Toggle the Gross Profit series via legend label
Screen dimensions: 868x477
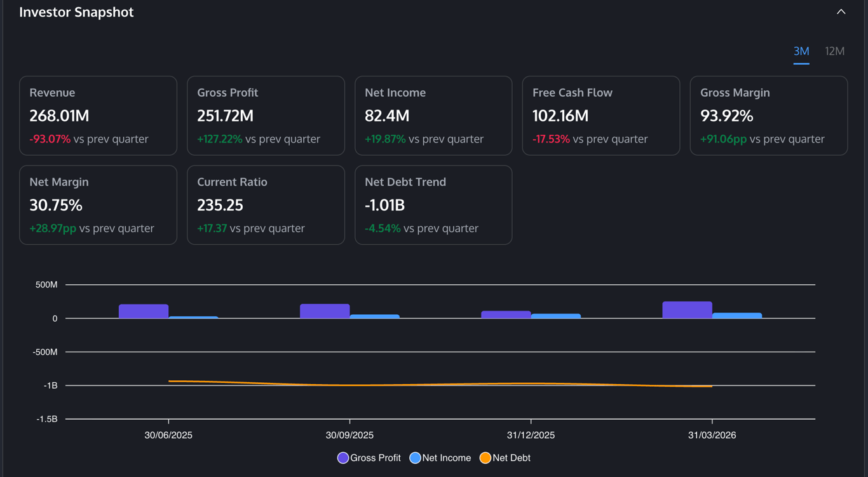376,458
